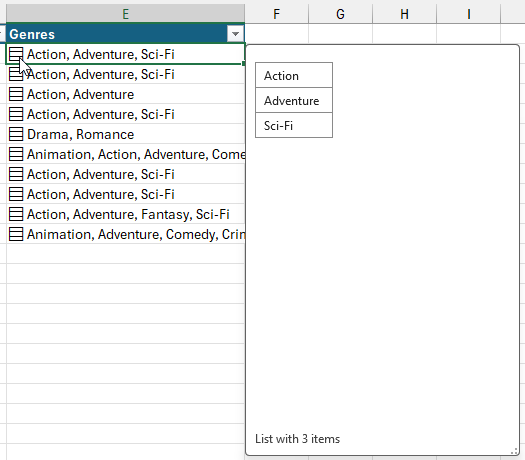
Task: Click list icon in Action, Adventure row
Action: 16,94
